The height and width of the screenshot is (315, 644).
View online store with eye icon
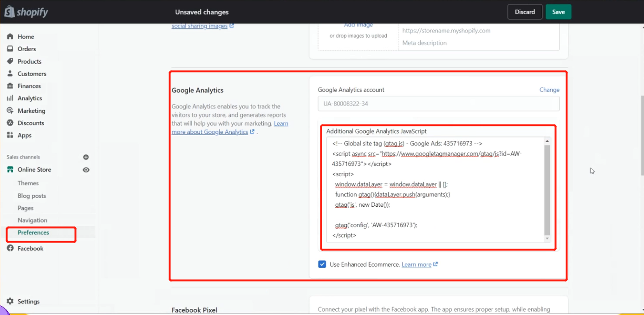click(x=86, y=170)
